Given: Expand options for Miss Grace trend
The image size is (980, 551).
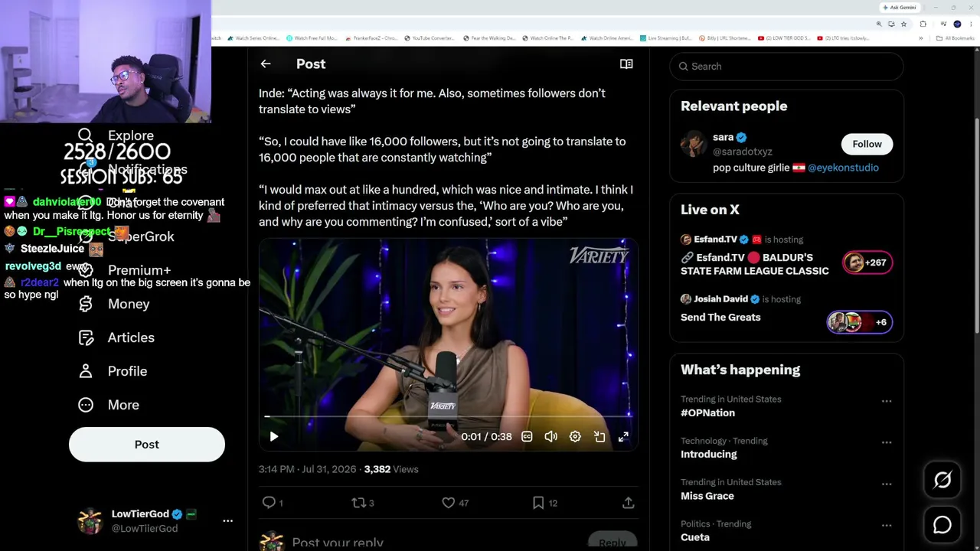Looking at the screenshot, I should (x=887, y=484).
